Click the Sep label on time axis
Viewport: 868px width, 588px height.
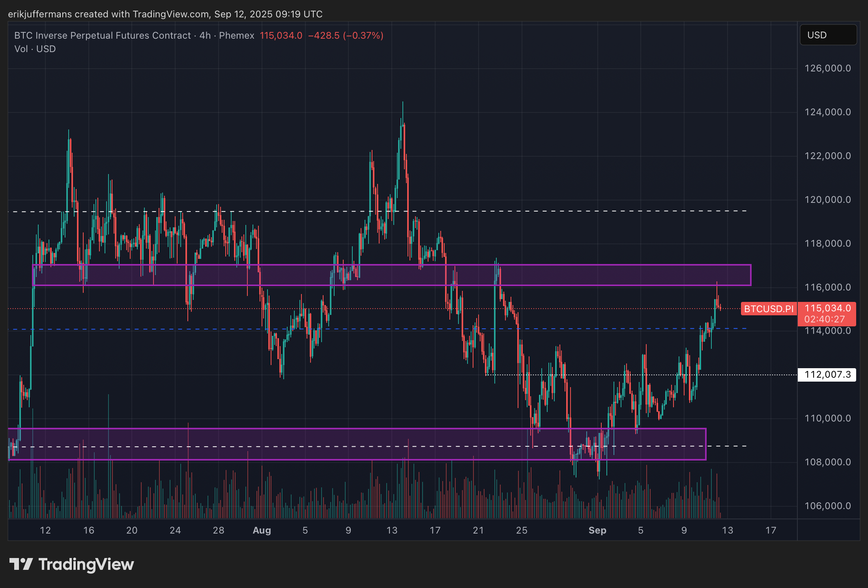(597, 530)
